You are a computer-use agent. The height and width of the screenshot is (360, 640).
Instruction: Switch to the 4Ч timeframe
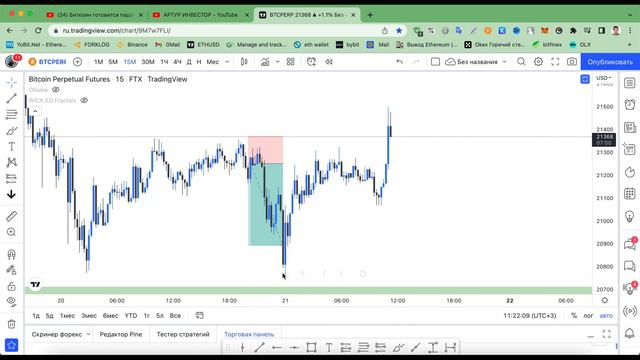pyautogui.click(x=177, y=62)
